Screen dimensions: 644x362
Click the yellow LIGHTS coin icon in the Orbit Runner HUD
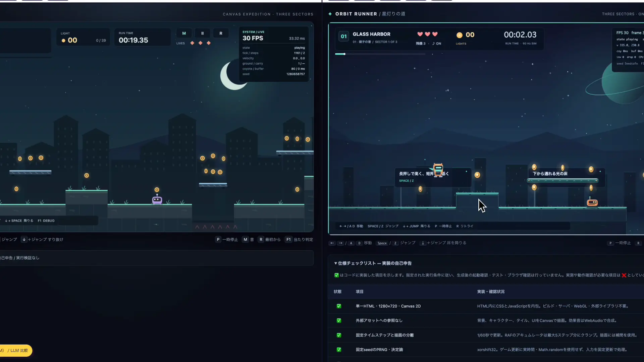point(460,35)
